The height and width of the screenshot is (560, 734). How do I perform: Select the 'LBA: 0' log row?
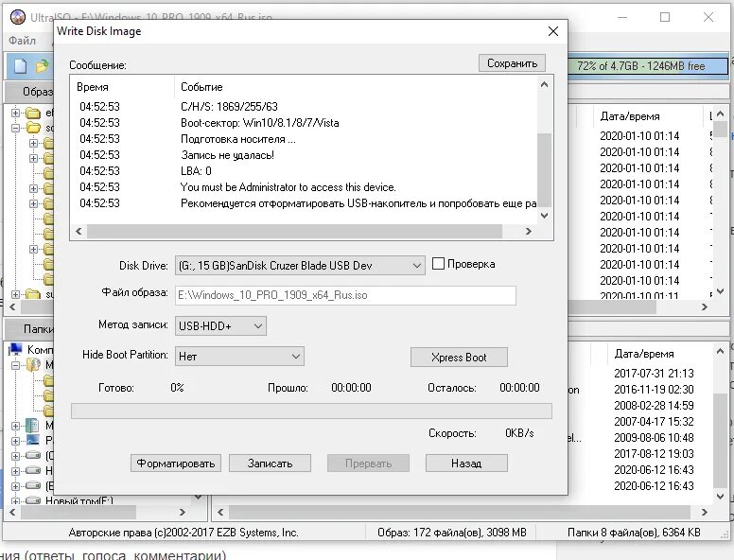click(x=305, y=171)
